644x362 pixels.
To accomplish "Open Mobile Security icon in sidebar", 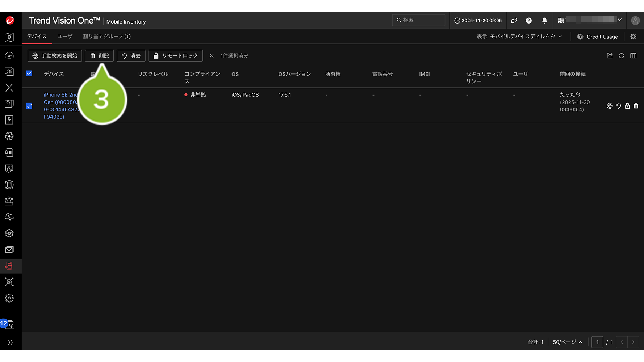I will click(x=9, y=266).
